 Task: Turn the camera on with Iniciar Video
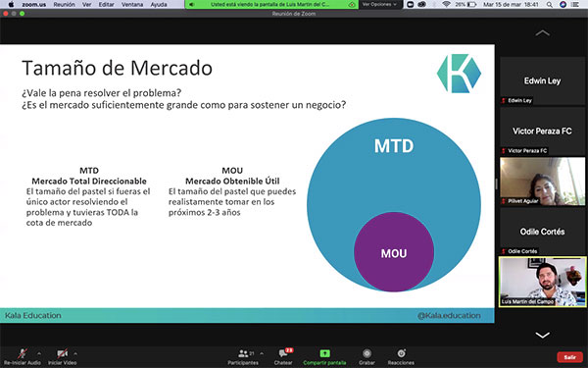(63, 357)
